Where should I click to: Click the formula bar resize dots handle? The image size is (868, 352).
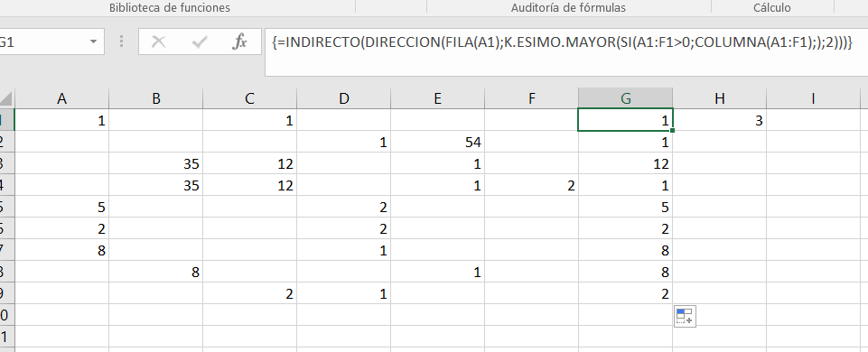pos(121,42)
